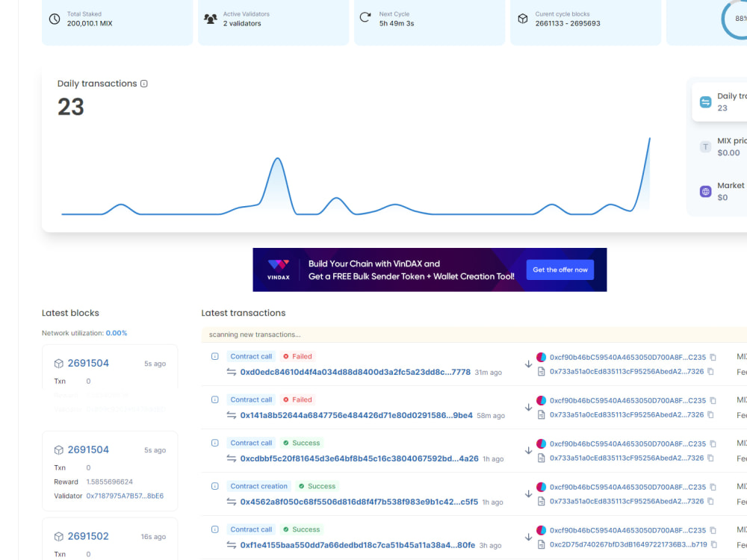Click the MIX price token icon
This screenshot has width=747, height=560.
(706, 146)
